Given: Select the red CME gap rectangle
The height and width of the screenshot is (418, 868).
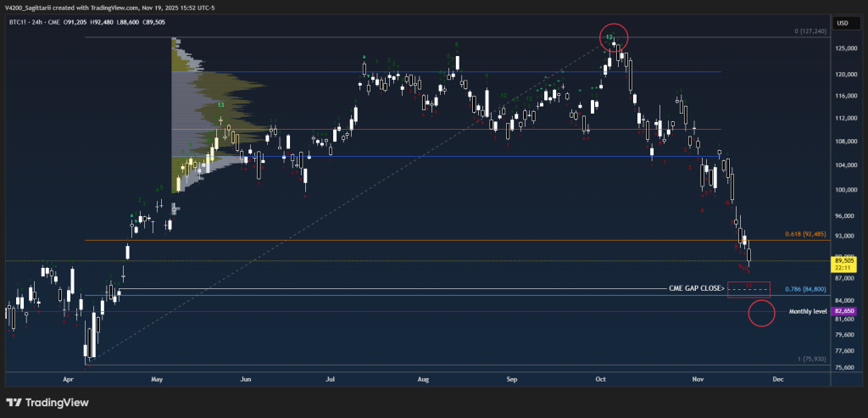Looking at the screenshot, I should [748, 289].
